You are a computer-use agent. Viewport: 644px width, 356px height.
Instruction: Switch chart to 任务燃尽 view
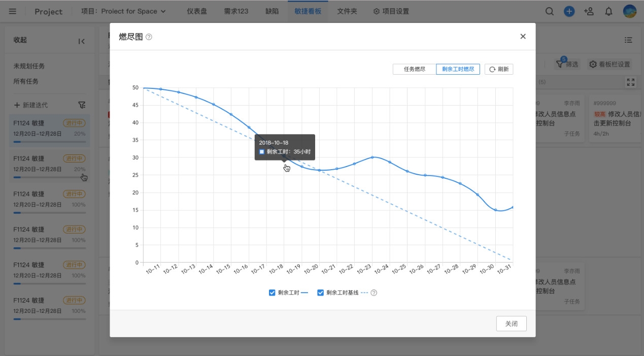pos(414,69)
